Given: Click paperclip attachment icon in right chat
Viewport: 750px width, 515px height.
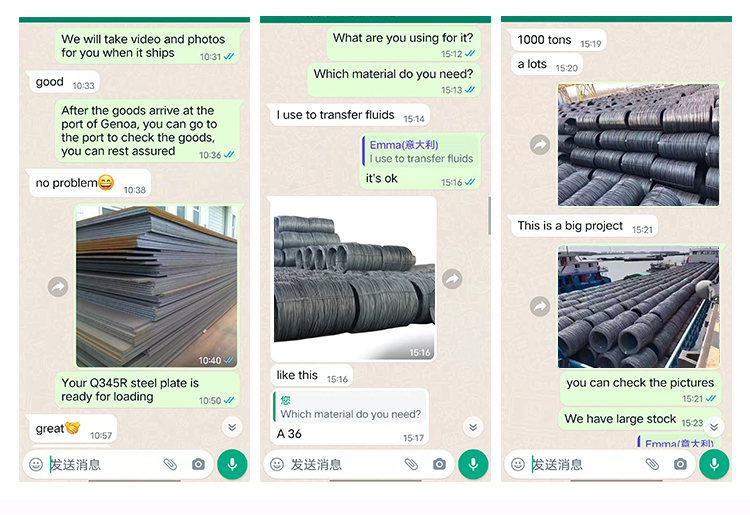Looking at the screenshot, I should pos(652,464).
